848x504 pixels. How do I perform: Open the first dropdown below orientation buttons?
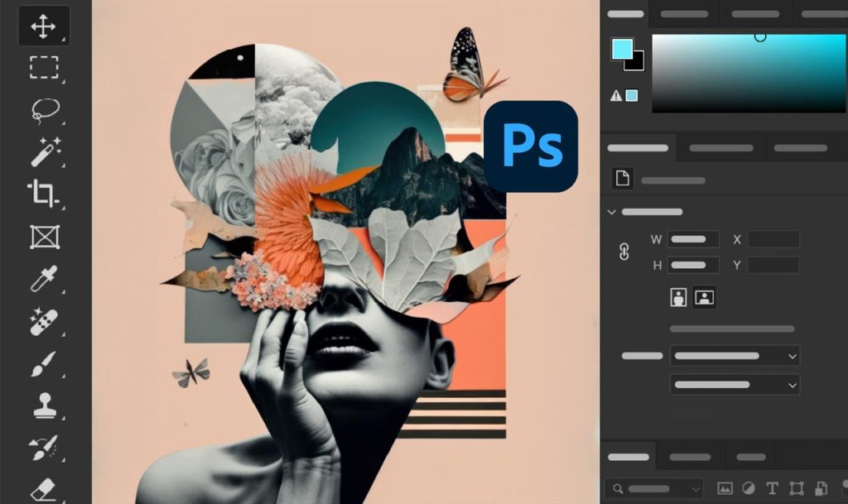735,356
